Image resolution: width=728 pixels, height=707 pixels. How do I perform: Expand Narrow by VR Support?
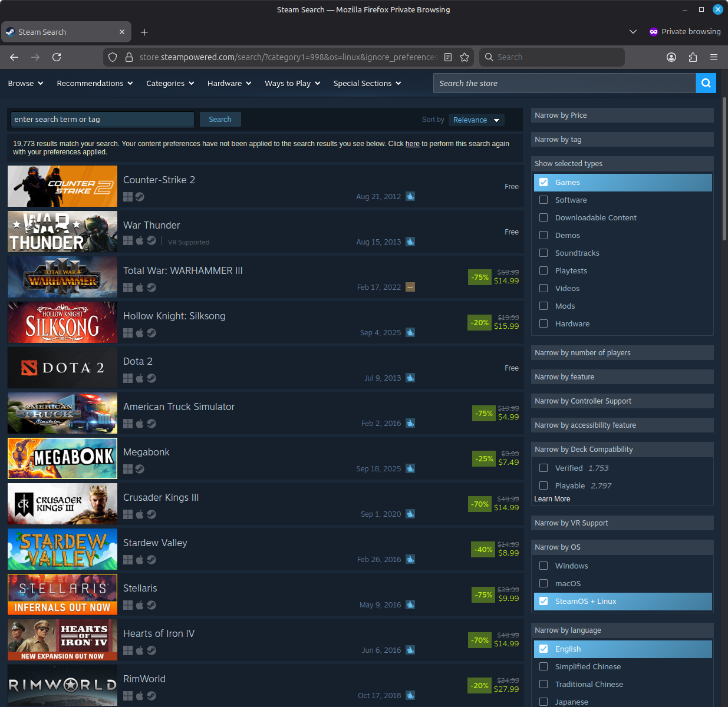622,523
